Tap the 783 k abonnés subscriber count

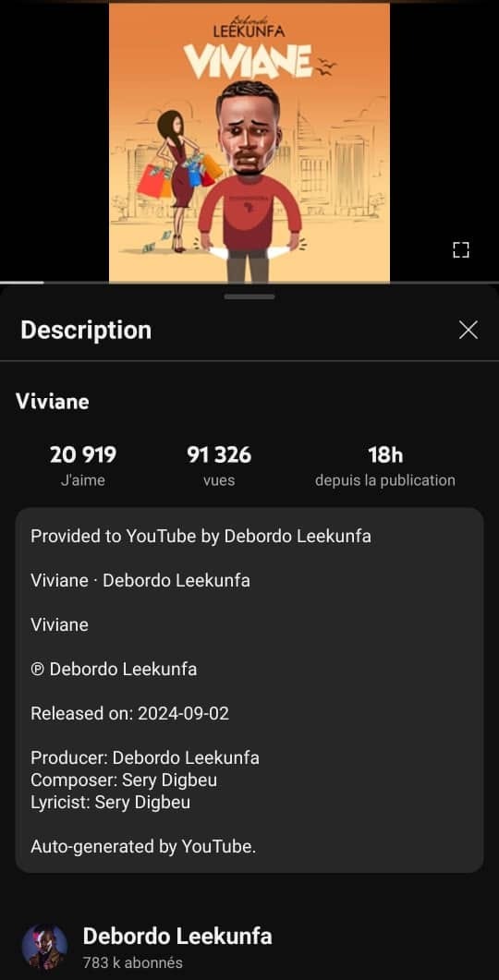point(132,962)
